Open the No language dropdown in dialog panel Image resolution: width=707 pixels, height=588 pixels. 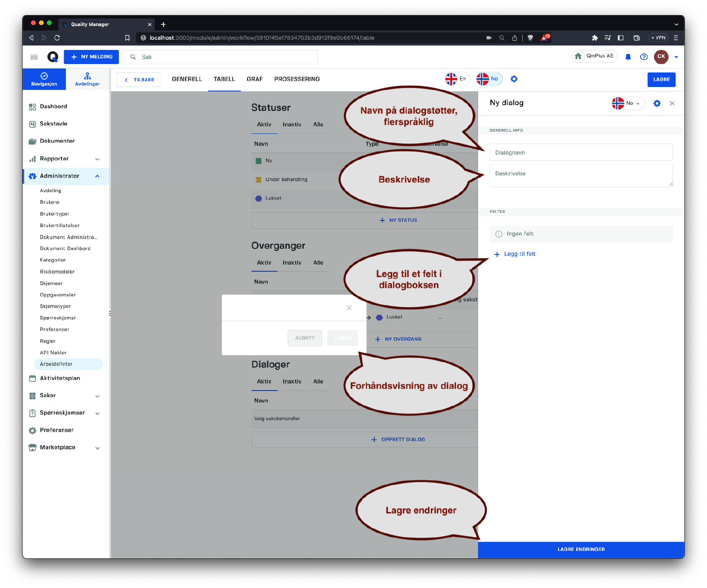coord(628,103)
